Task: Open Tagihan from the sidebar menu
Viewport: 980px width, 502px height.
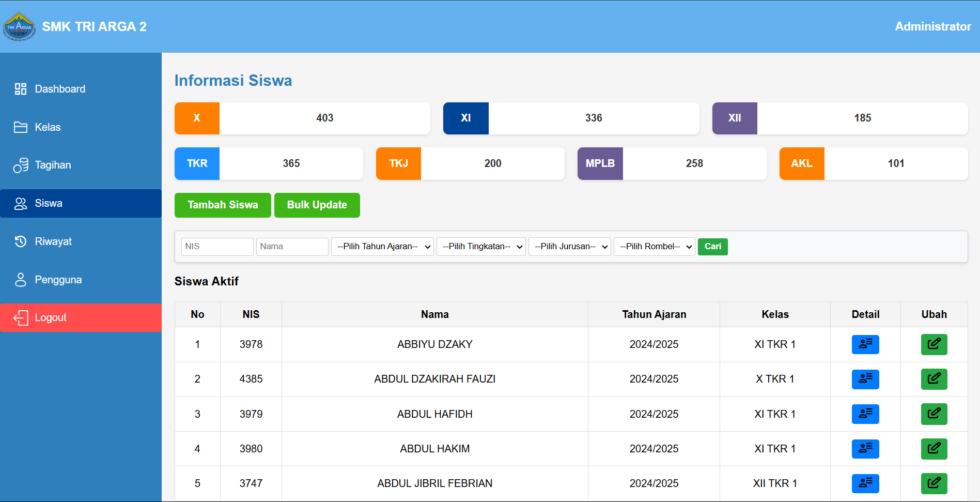Action: coord(53,165)
